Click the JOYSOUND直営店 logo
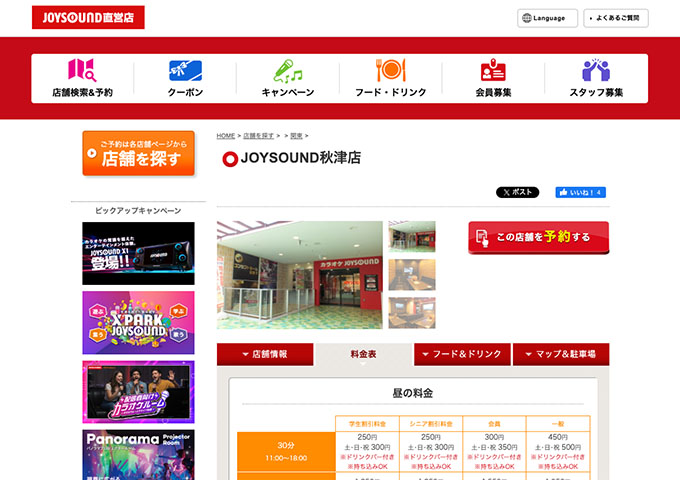 (x=88, y=17)
